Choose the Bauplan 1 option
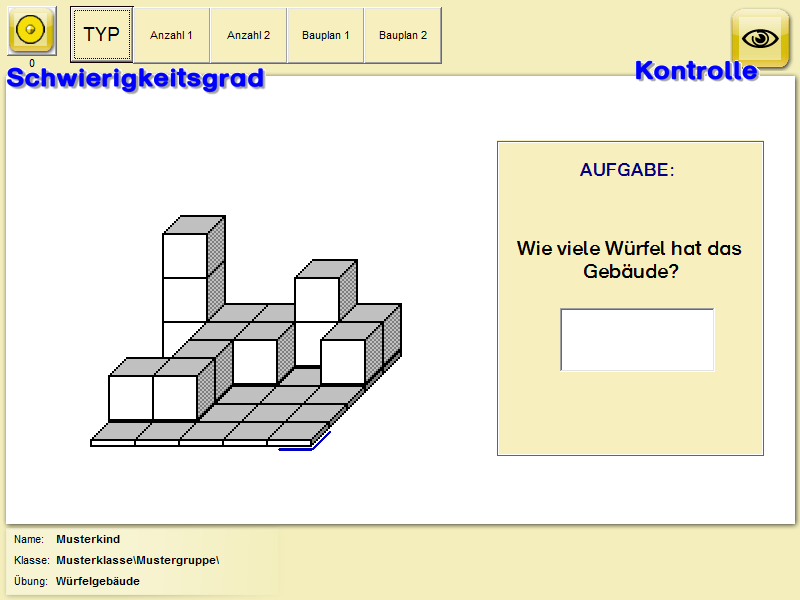 point(325,35)
